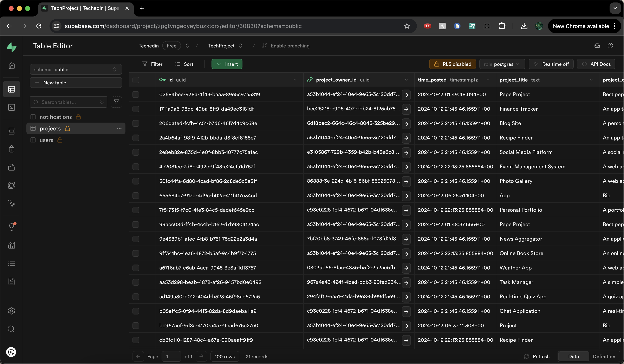Select the users table in sidebar
Image resolution: width=624 pixels, height=364 pixels.
[x=46, y=140]
